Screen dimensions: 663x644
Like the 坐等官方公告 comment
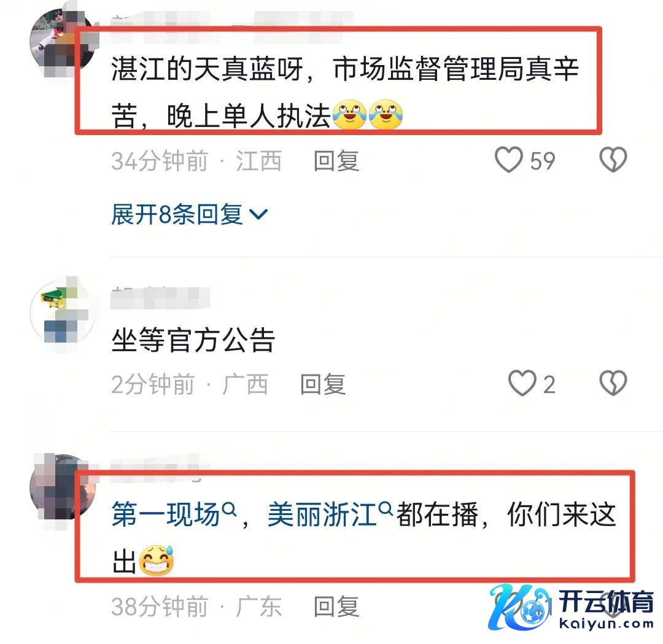pos(522,383)
